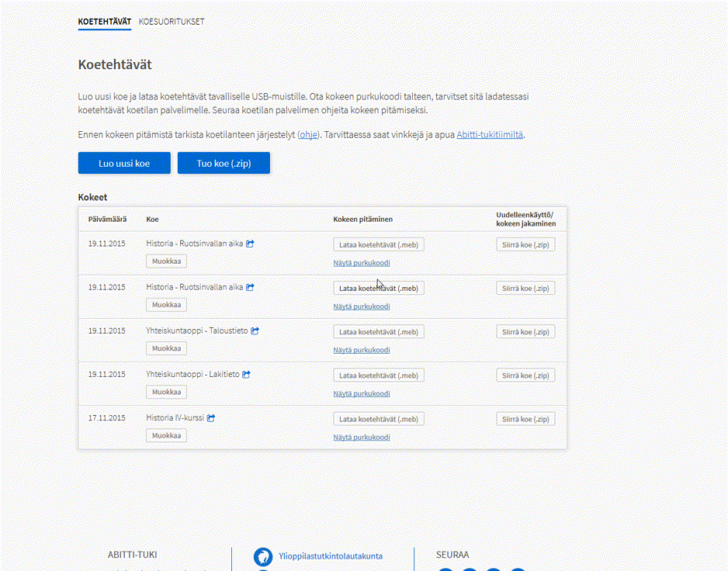
Task: Click the Päivämäärä column header
Action: coord(107,219)
